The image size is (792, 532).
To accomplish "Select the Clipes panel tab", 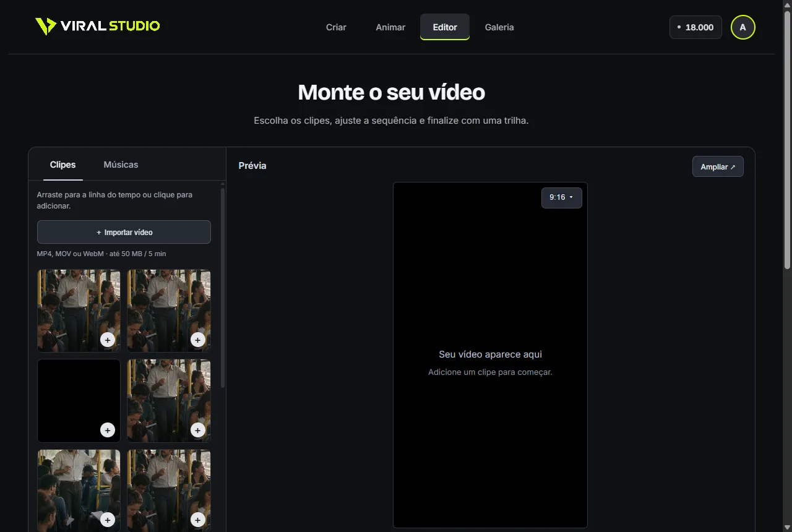I will click(x=62, y=165).
